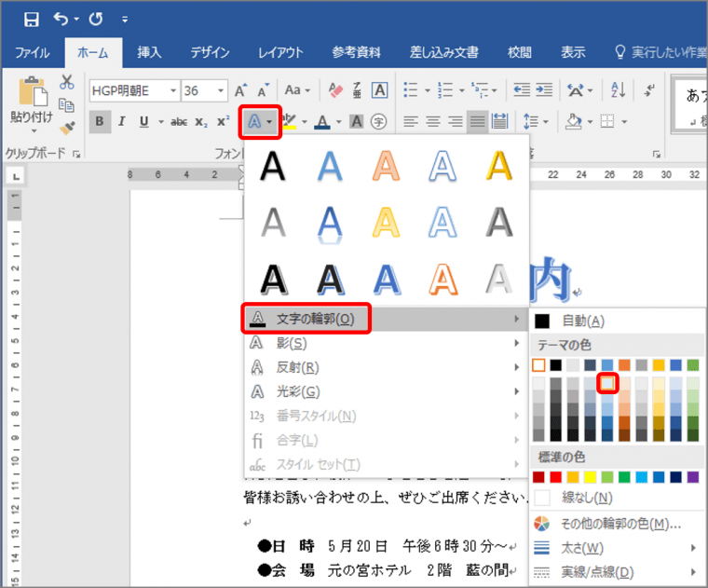The width and height of the screenshot is (708, 588).
Task: Pick the yellow standard color swatch
Action: click(590, 477)
